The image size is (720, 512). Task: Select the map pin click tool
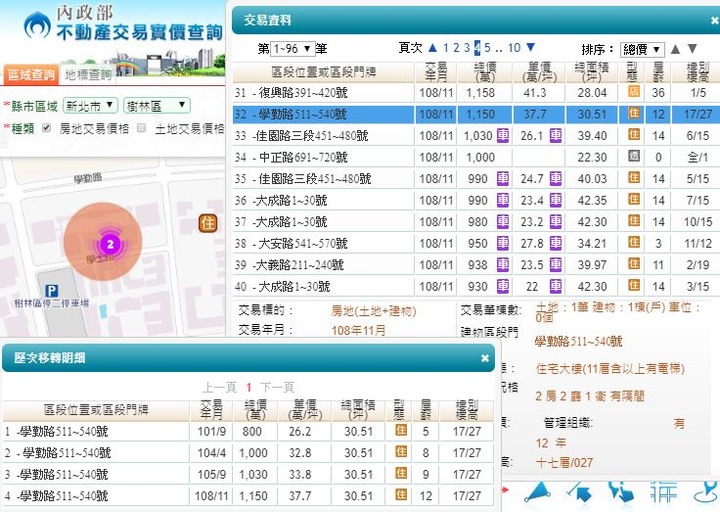click(x=621, y=493)
